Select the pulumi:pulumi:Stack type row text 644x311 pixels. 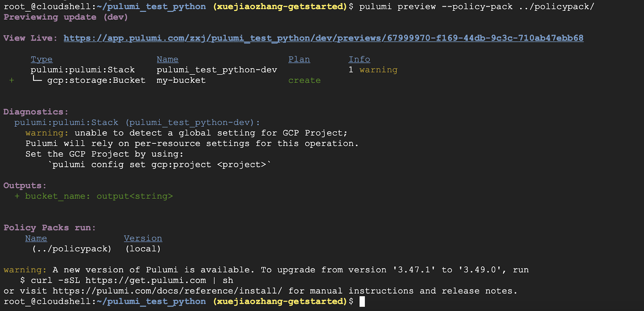[83, 70]
